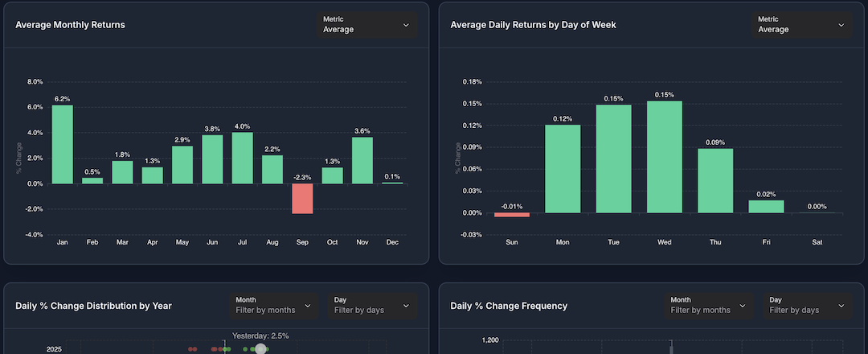This screenshot has height=354, width=868.
Task: Open Month filter in Daily % Change Frequency
Action: point(709,305)
